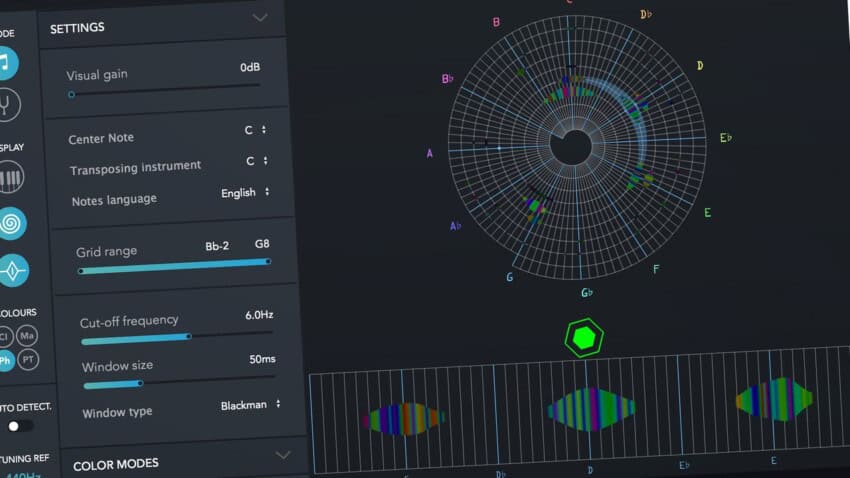The image size is (850, 478).
Task: Toggle the piano keyboard display
Action: point(10,177)
